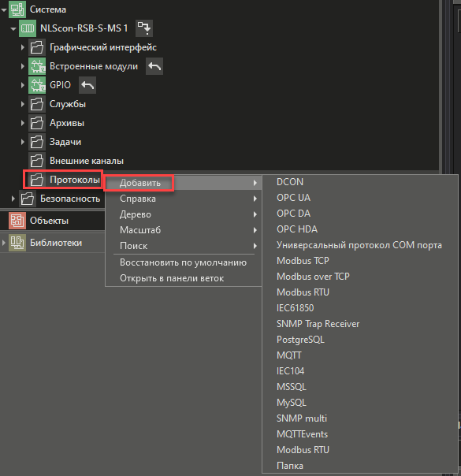Add an OPC DA protocol
Screen dimensions: 461x476
tap(360, 214)
